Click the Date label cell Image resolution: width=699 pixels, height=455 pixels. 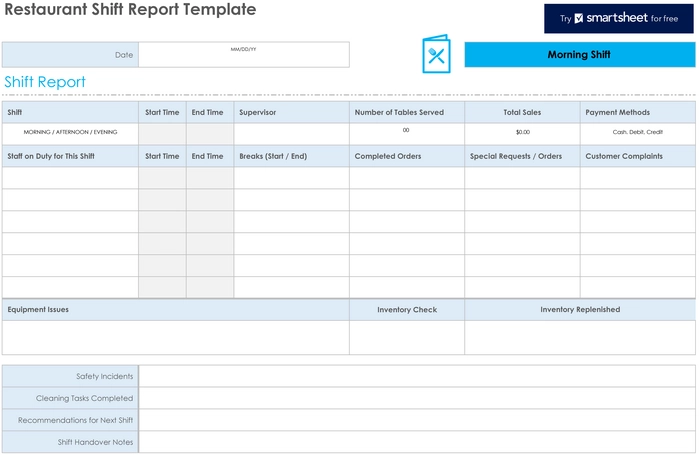70,55
